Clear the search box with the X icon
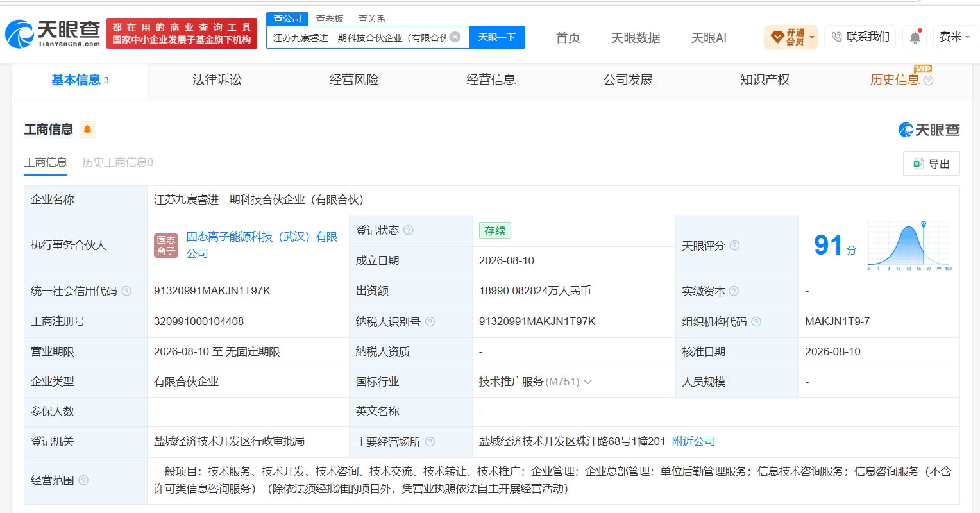This screenshot has height=513, width=980. coord(455,37)
